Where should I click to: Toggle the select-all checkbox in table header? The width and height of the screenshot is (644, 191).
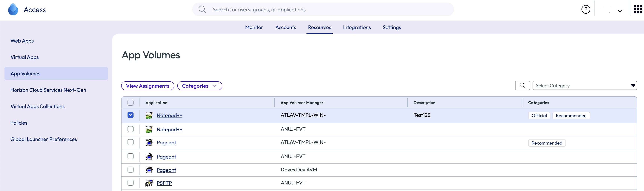(x=131, y=102)
